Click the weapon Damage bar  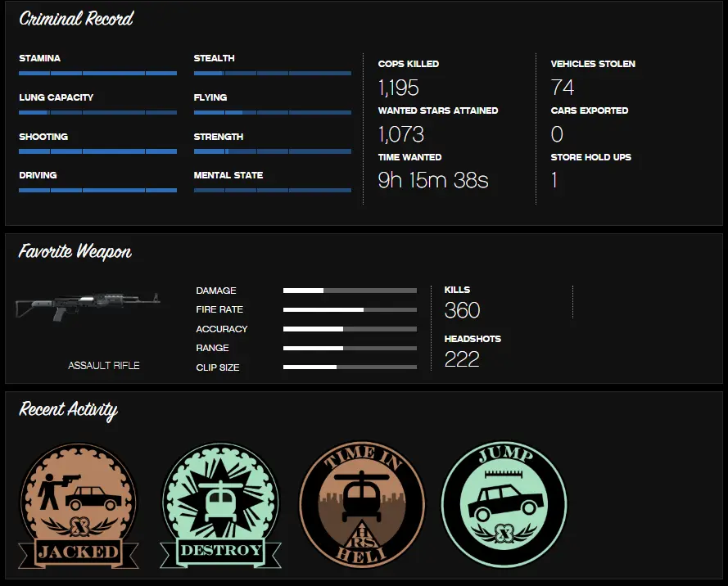350,291
